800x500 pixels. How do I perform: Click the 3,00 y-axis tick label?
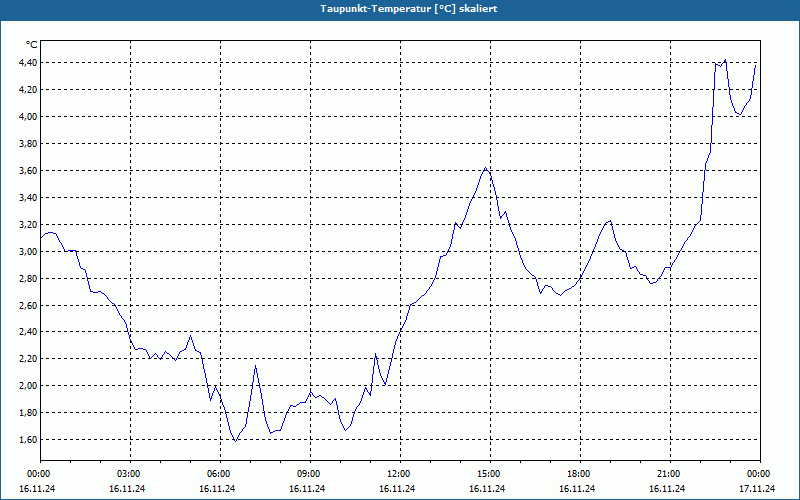coord(28,252)
